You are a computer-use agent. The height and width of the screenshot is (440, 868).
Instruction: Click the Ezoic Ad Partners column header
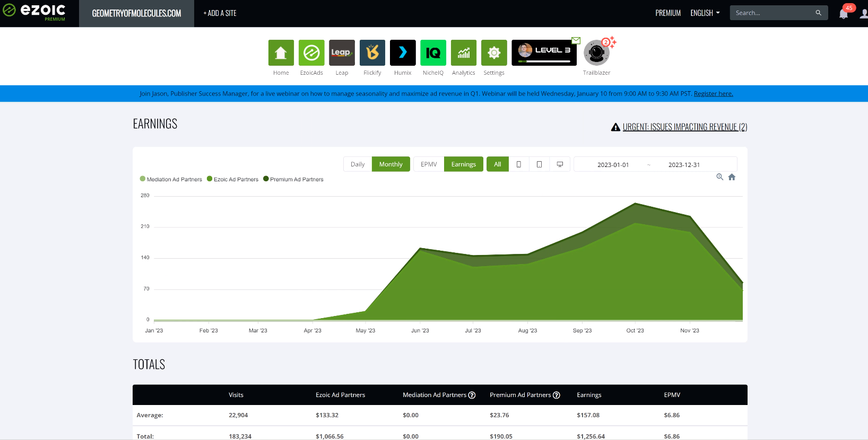[340, 395]
